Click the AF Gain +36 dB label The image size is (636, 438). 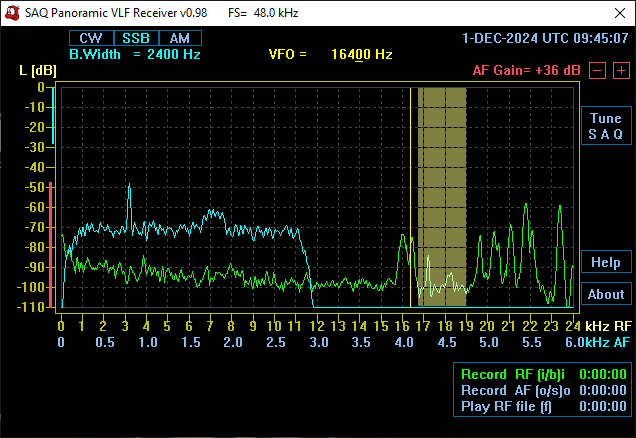pos(527,71)
